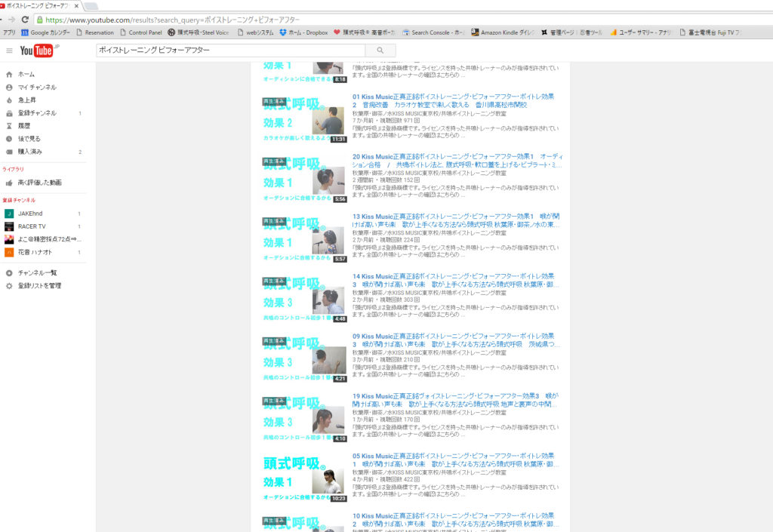Open the Amazon Kindle bookmark

(503, 32)
